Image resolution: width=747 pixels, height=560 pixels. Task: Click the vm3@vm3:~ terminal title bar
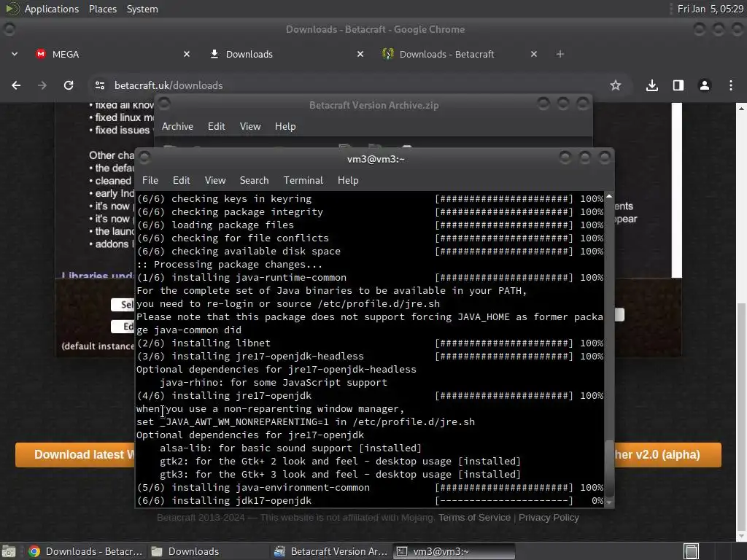coord(376,159)
